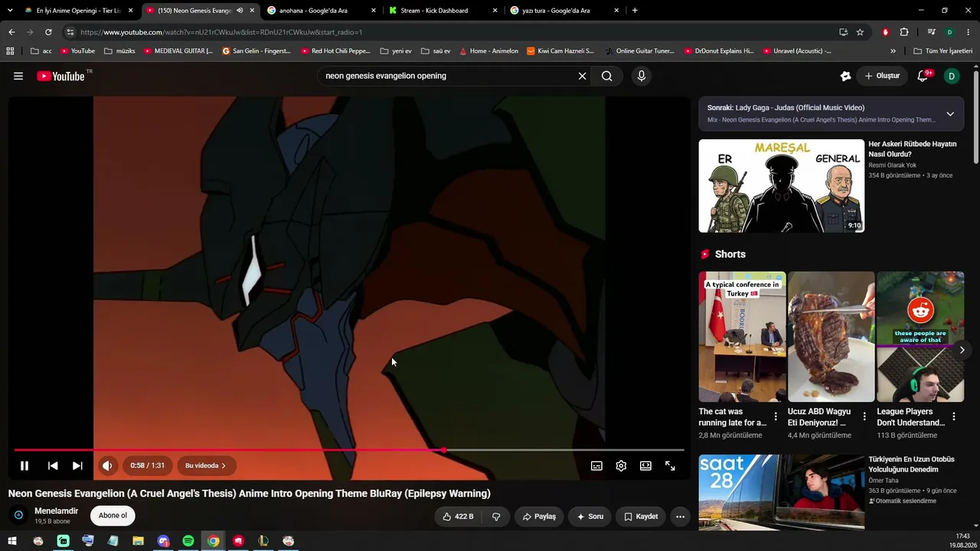980x551 pixels.
Task: Open options for League Players short
Action: pos(954,417)
